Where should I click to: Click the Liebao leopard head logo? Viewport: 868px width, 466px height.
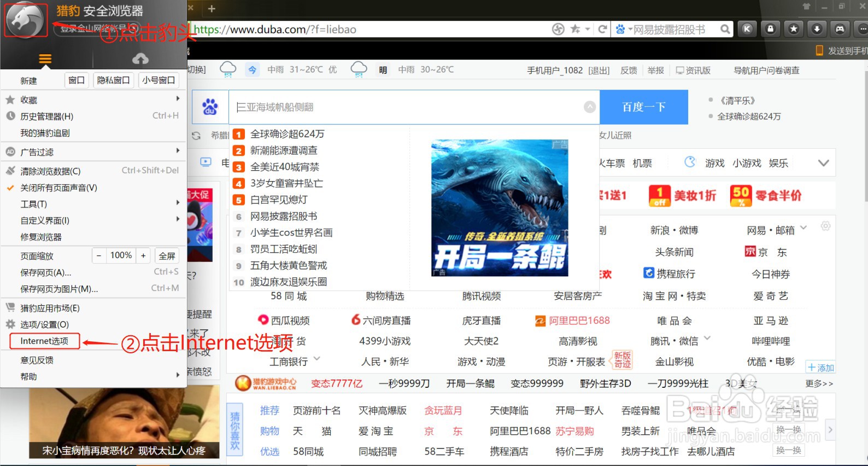(26, 20)
